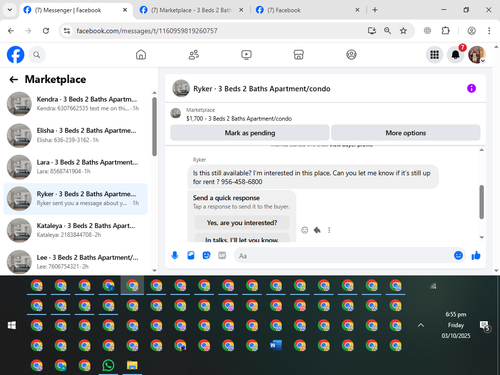Open the Elisha conversation
500x375 pixels.
pyautogui.click(x=76, y=135)
